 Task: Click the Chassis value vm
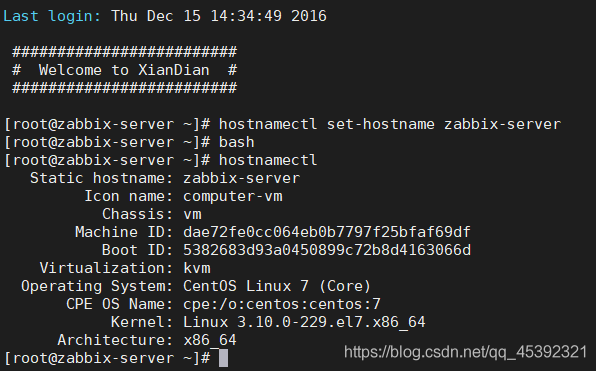tap(192, 214)
